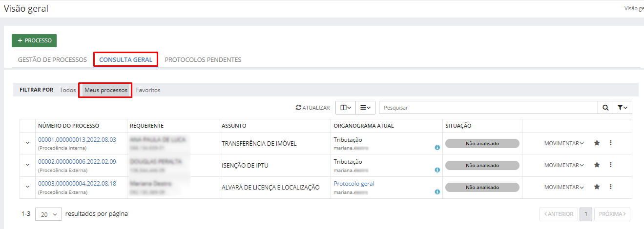Click info icon in ALVARÁ DE LICENÇA row
The width and height of the screenshot is (644, 229).
point(437,191)
